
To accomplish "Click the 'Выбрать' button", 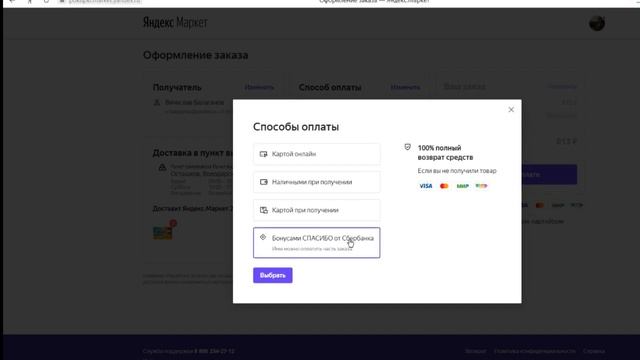I will pos(273,275).
